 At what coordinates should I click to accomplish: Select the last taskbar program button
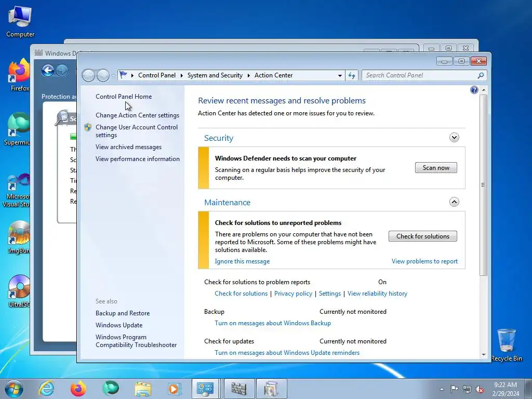coord(271,389)
